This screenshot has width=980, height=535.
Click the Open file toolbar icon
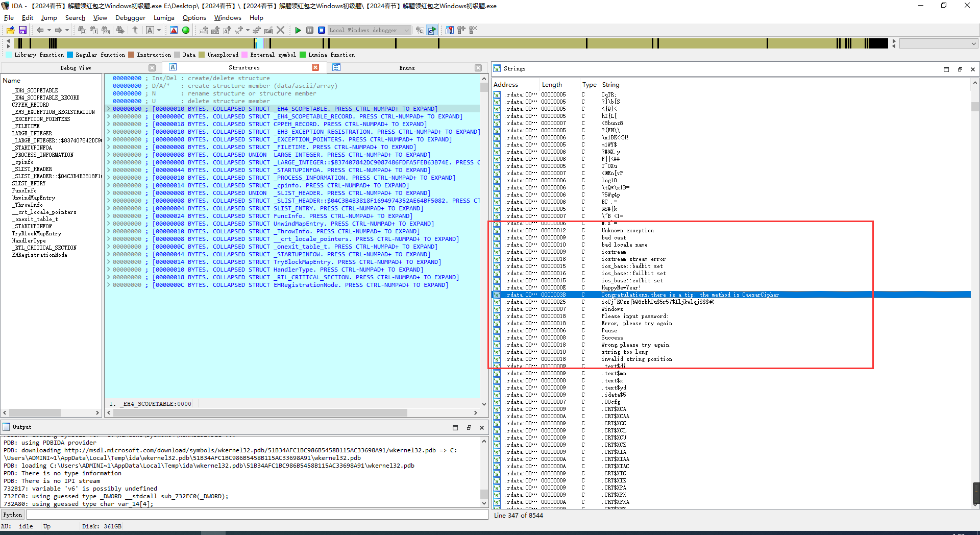point(10,30)
